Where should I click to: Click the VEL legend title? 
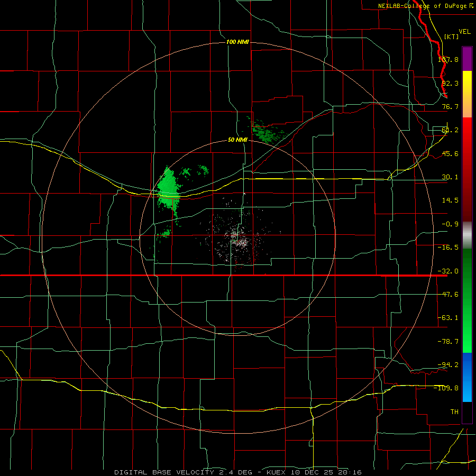pyautogui.click(x=465, y=32)
